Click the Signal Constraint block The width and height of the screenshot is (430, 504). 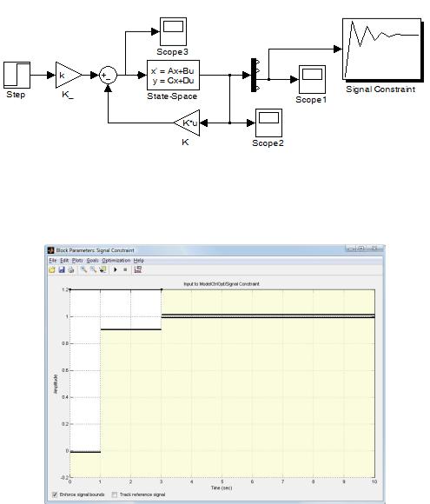pyautogui.click(x=381, y=49)
